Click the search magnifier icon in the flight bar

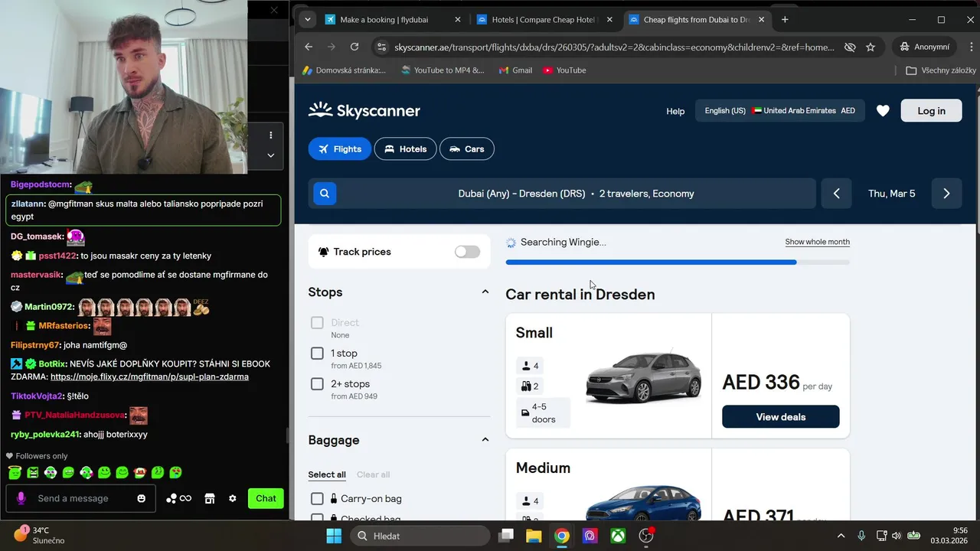325,194
